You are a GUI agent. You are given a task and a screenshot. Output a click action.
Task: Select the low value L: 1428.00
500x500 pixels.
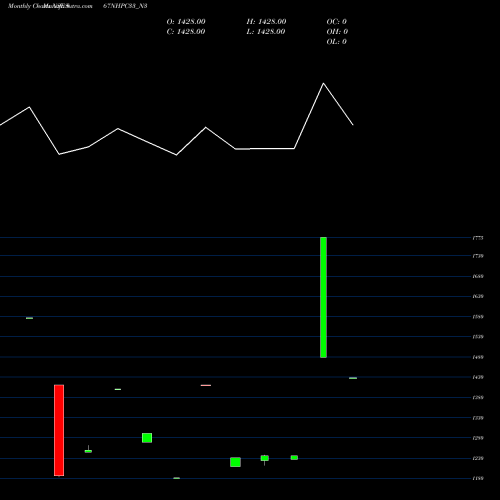pos(266,32)
